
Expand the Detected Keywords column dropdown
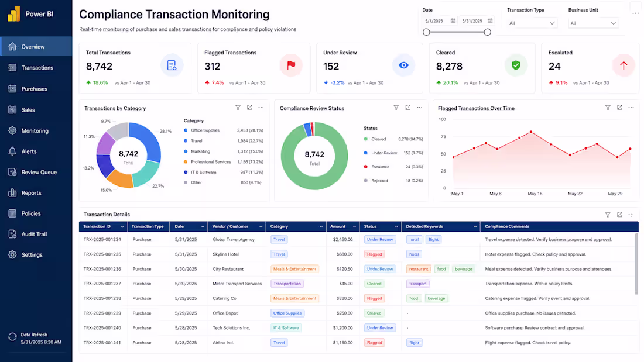475,226
